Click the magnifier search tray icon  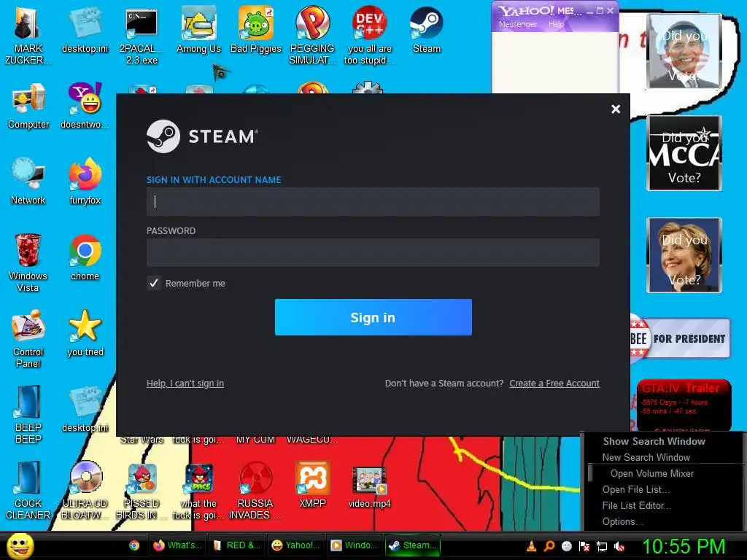point(549,545)
